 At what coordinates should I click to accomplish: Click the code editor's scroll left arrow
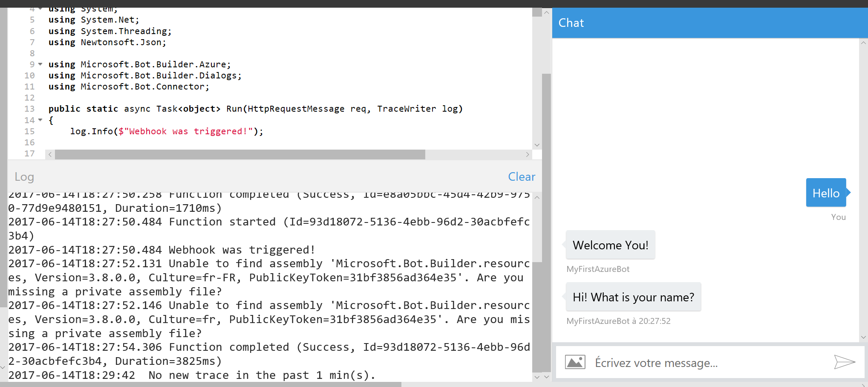(x=50, y=154)
